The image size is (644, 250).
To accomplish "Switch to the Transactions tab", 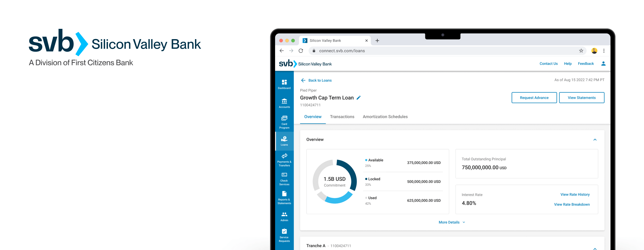I will [x=342, y=117].
